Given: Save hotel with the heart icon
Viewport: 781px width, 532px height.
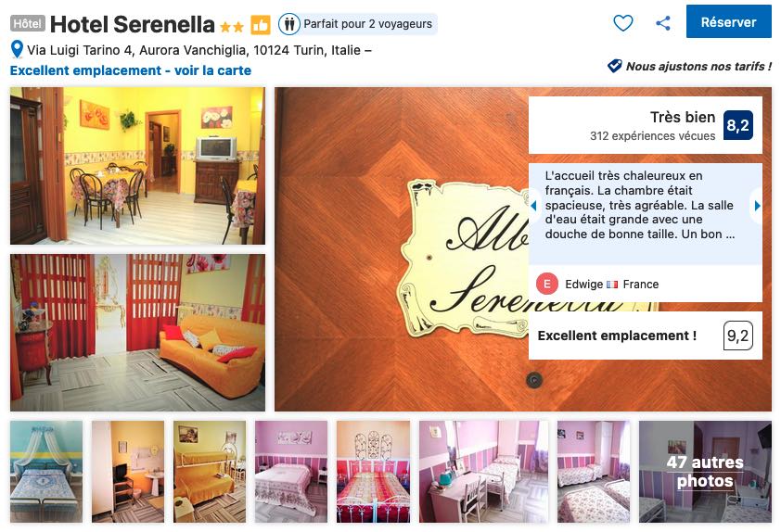Looking at the screenshot, I should 622,23.
